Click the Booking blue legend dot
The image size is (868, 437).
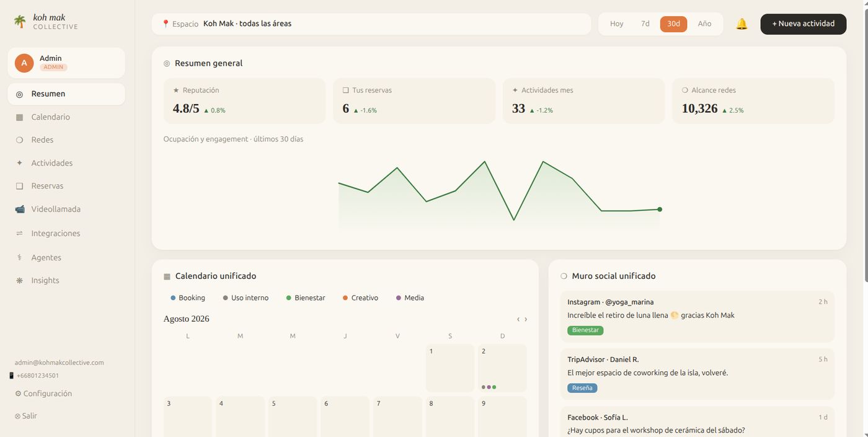click(x=173, y=298)
